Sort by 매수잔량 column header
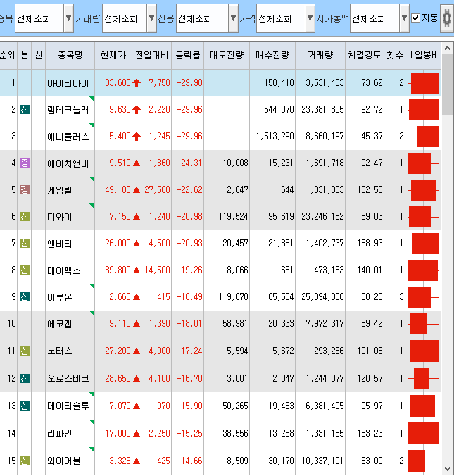 click(x=272, y=55)
